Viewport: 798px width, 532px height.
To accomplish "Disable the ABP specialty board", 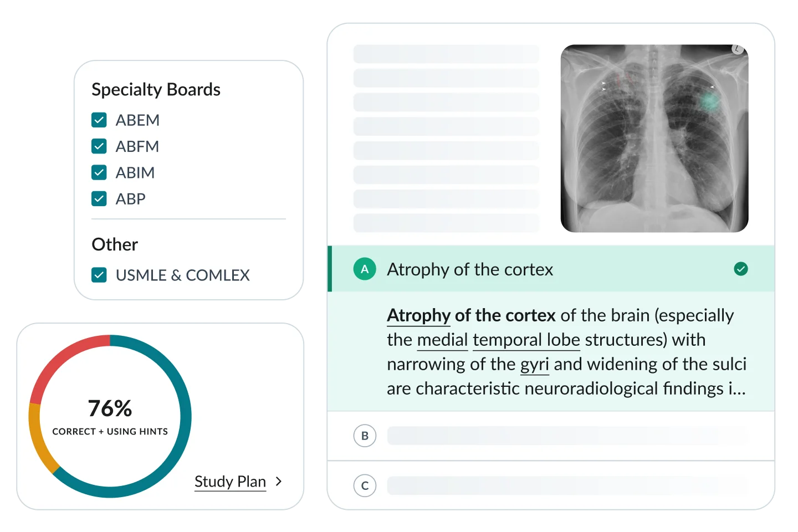I will [99, 198].
